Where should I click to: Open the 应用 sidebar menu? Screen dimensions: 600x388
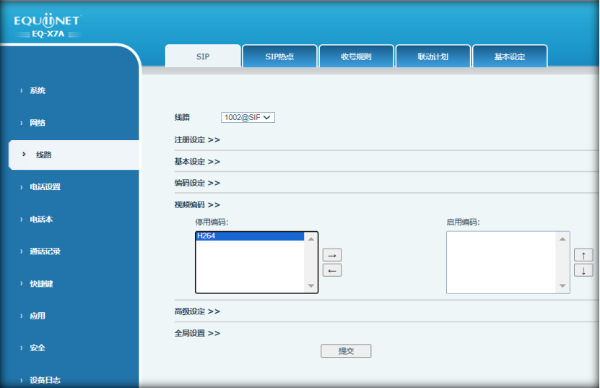click(x=38, y=316)
